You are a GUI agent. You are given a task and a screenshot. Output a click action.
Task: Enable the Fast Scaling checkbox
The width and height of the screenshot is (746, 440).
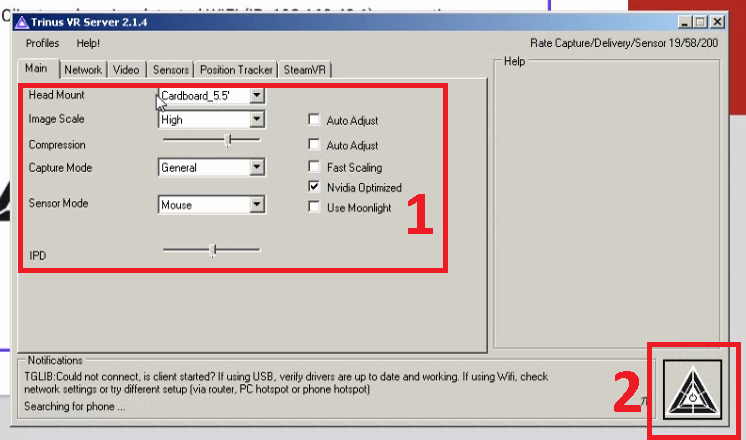314,166
